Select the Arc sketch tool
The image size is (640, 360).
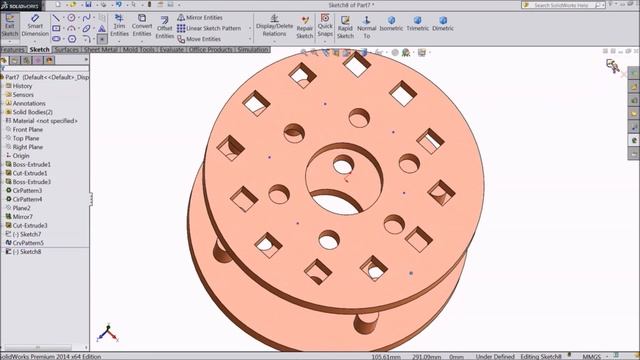point(71,29)
